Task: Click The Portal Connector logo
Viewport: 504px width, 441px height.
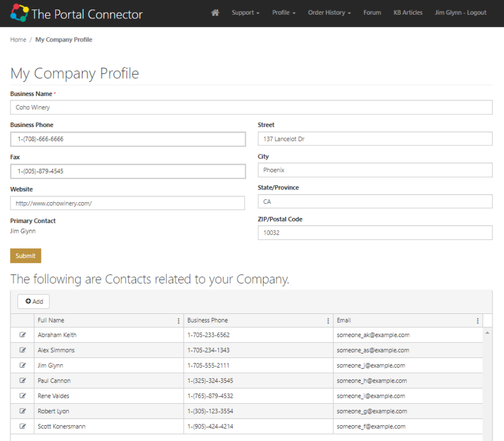Action: [x=76, y=14]
